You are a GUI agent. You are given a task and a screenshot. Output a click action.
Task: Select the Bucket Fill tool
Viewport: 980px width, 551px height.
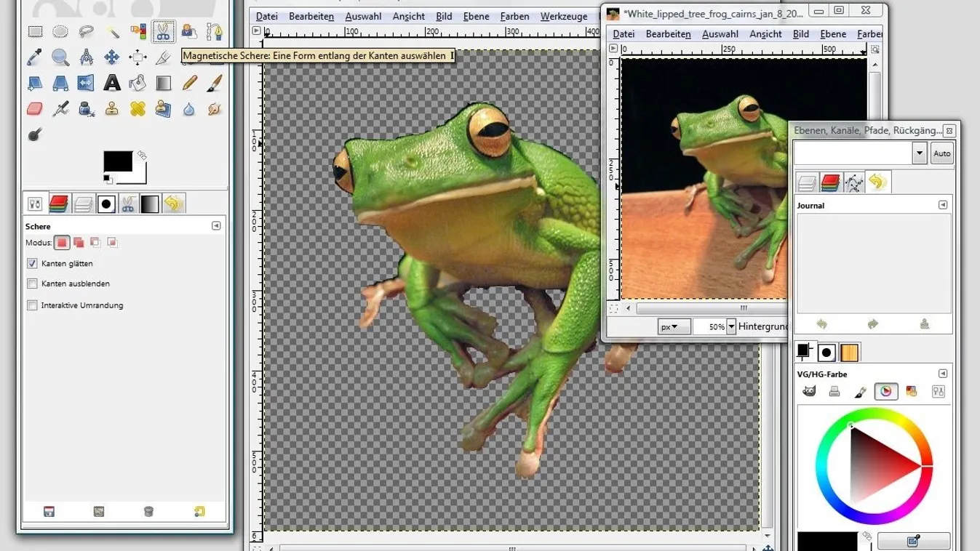pos(138,84)
